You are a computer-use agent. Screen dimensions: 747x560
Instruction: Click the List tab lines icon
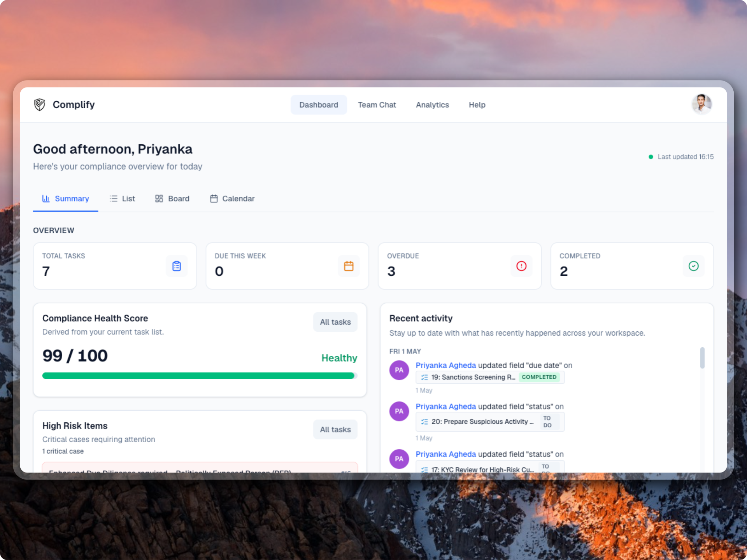tap(114, 199)
